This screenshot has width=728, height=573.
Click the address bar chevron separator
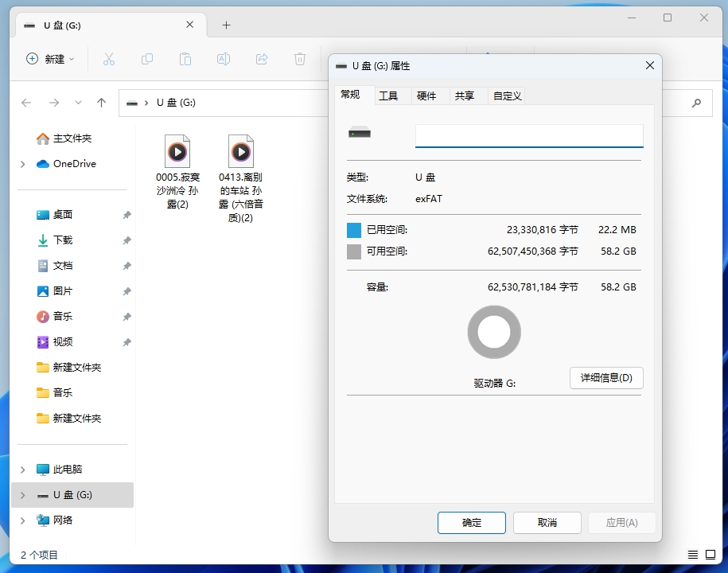point(146,103)
